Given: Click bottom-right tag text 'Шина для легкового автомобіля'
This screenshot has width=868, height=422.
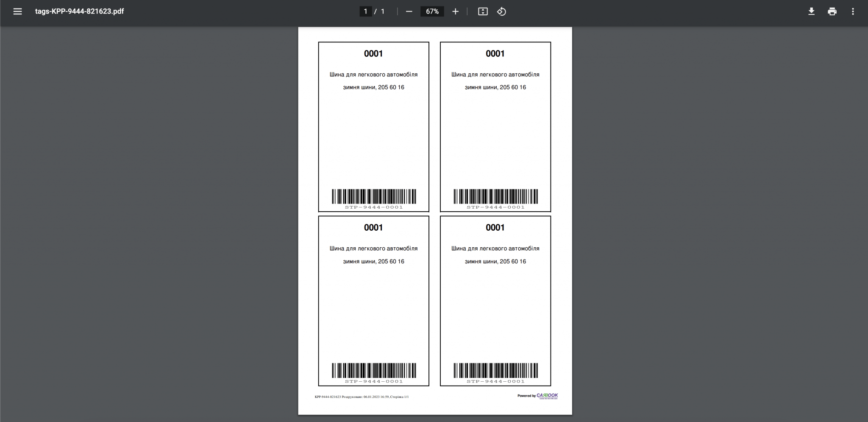Looking at the screenshot, I should [x=495, y=249].
